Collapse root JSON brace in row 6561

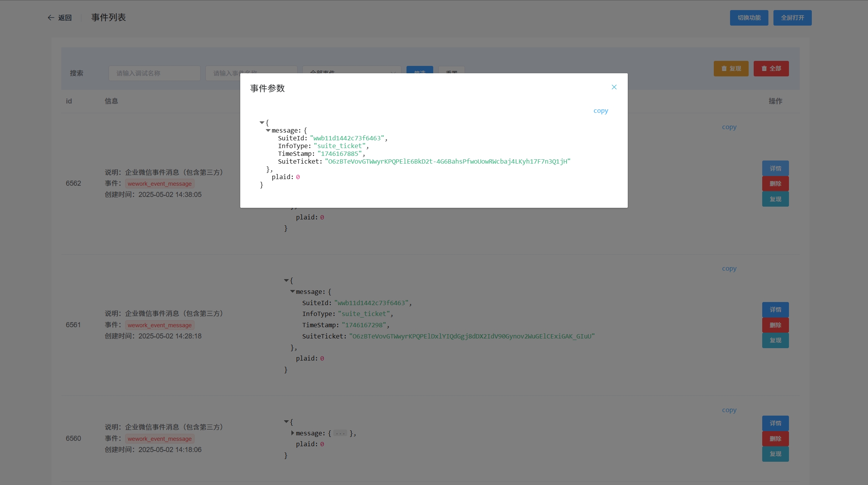286,280
